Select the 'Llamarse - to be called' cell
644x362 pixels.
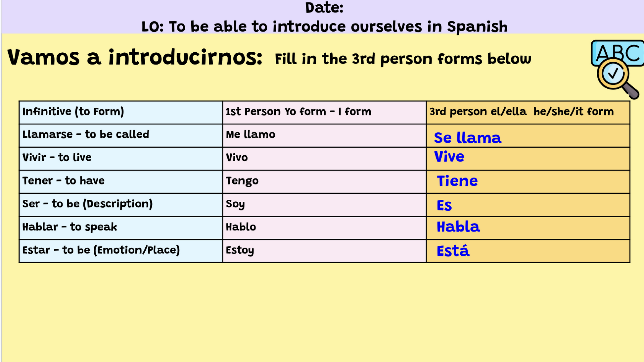coord(121,136)
